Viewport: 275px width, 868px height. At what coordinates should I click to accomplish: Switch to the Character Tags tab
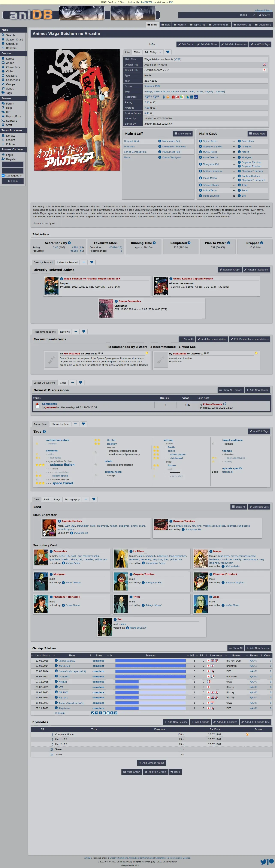60,424
